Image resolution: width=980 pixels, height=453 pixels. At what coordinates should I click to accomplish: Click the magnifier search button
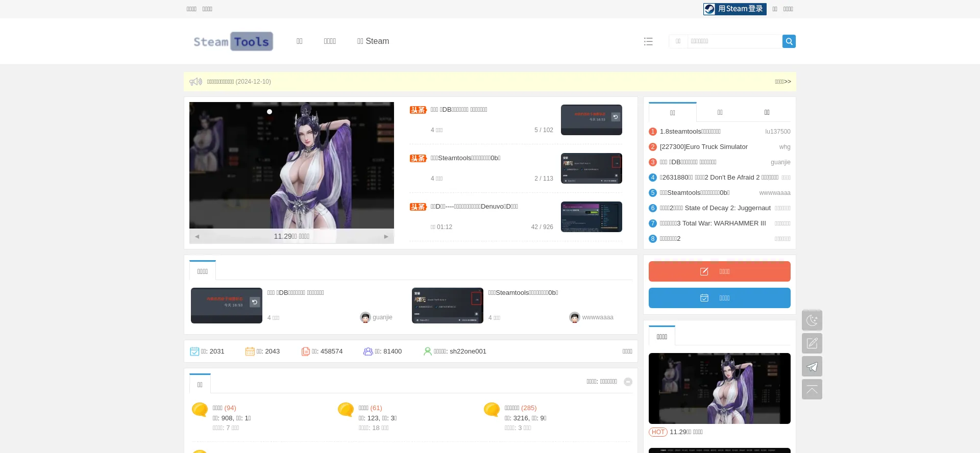(x=789, y=41)
